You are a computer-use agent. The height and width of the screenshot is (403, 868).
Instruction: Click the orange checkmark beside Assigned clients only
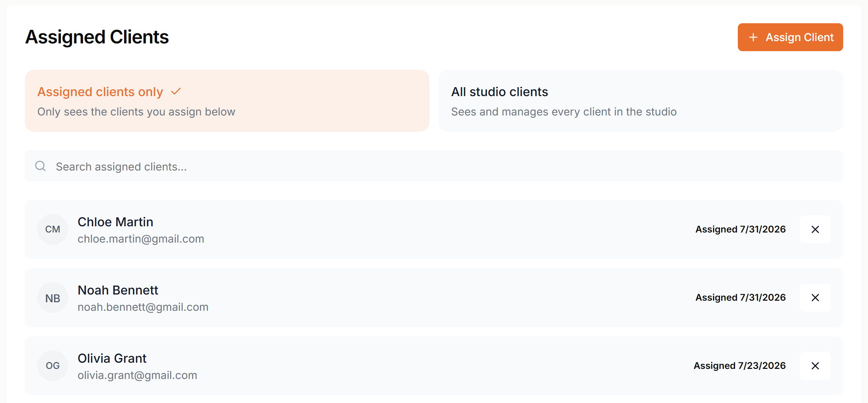tap(176, 91)
